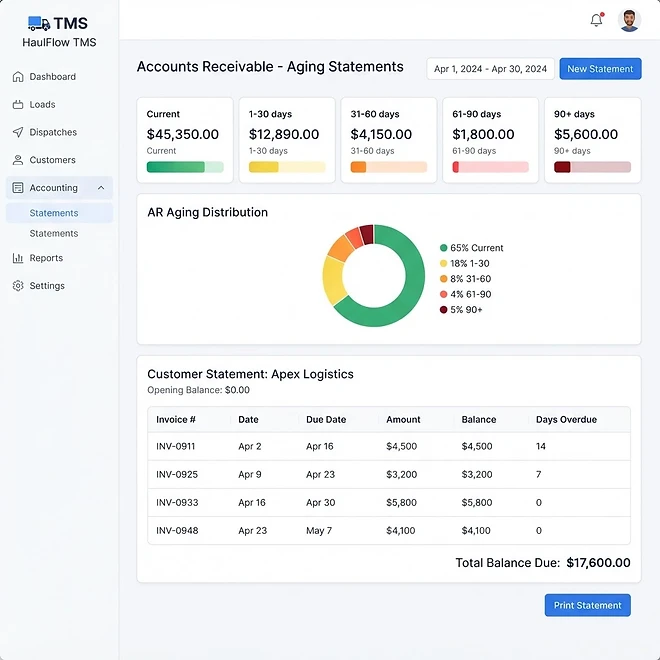Click the yellow 18% 1-30 legend dot
Image resolution: width=660 pixels, height=660 pixels.
443,263
